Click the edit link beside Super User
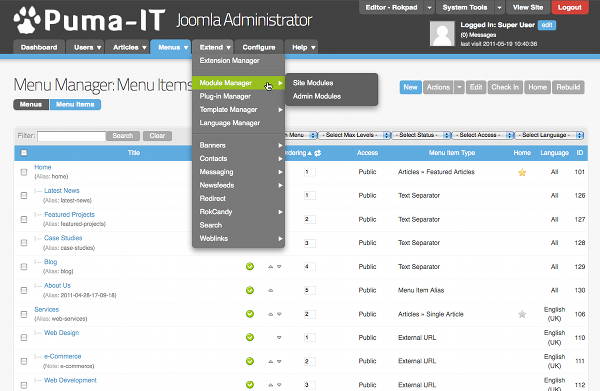 (x=547, y=25)
